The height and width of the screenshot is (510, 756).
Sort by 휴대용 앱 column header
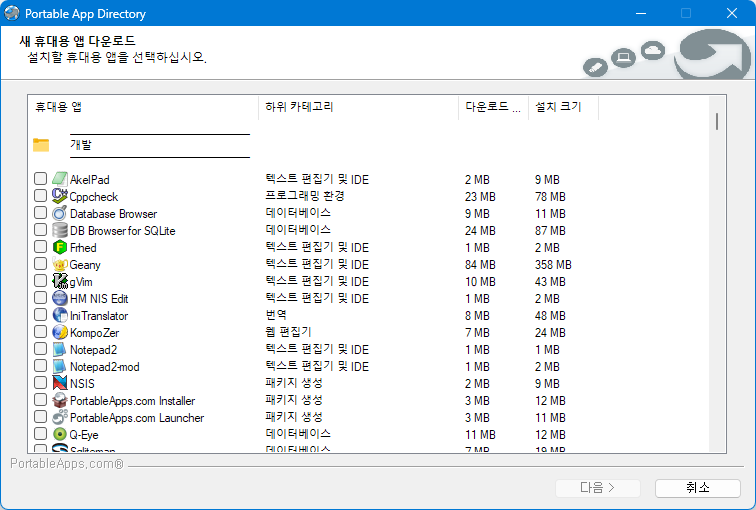point(143,107)
